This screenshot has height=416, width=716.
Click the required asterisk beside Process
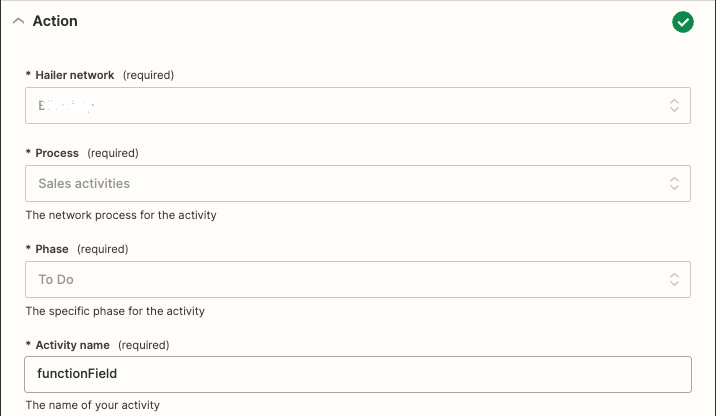click(x=28, y=152)
